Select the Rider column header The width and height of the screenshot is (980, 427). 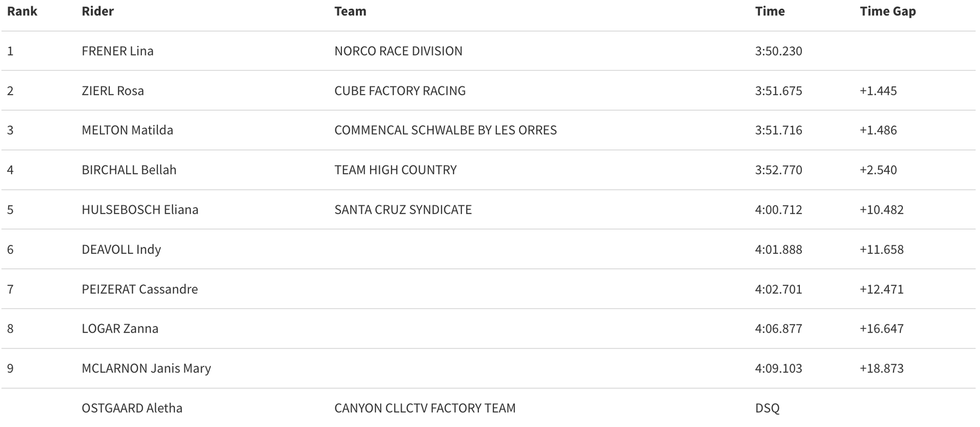point(97,11)
